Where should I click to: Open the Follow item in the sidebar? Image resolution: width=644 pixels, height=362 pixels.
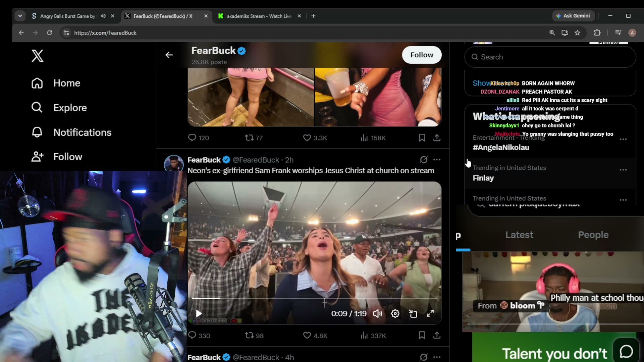57,157
